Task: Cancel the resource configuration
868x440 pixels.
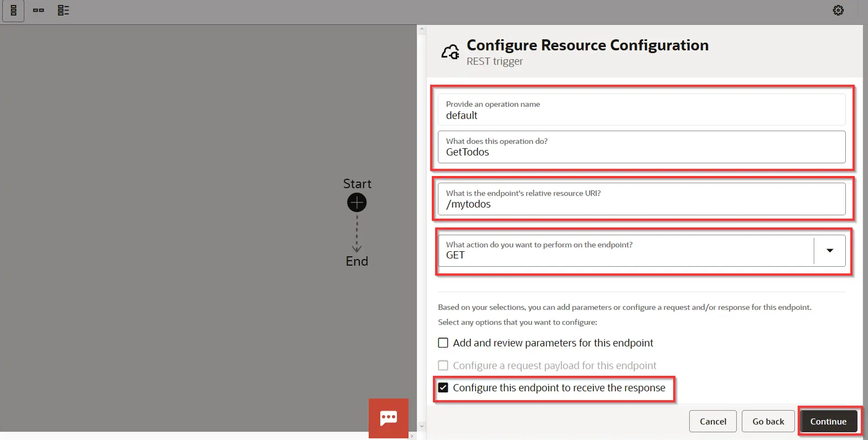Action: click(712, 421)
